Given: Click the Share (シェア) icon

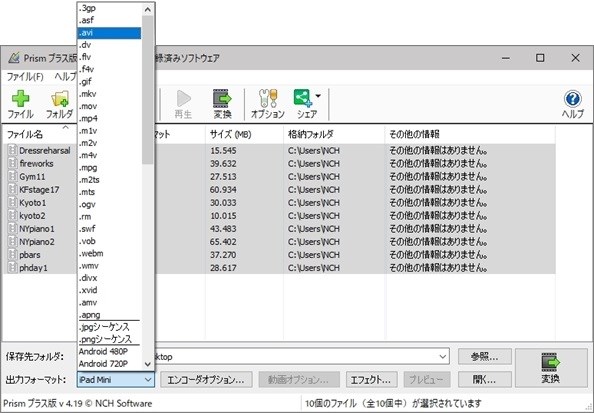Looking at the screenshot, I should [303, 98].
